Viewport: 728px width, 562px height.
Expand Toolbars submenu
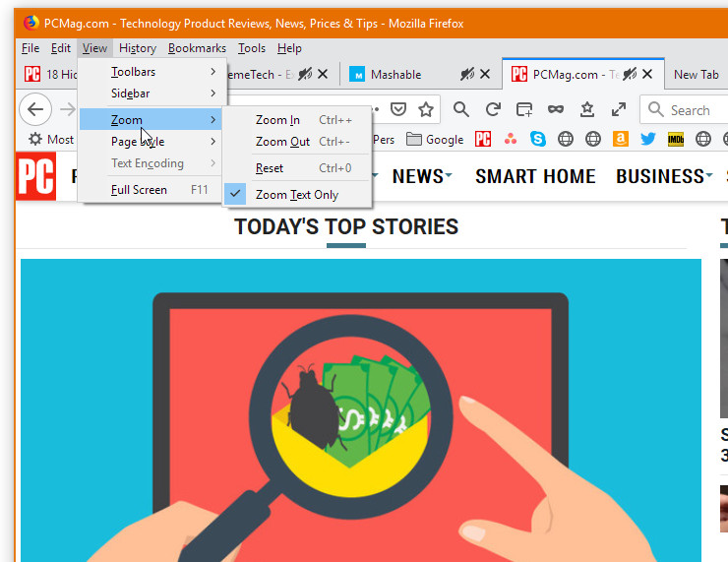point(153,72)
